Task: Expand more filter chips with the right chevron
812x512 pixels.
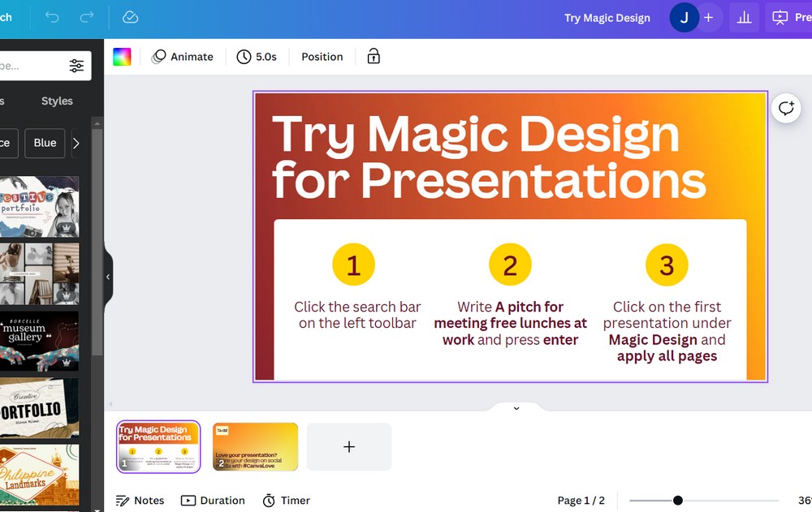Action: point(75,144)
